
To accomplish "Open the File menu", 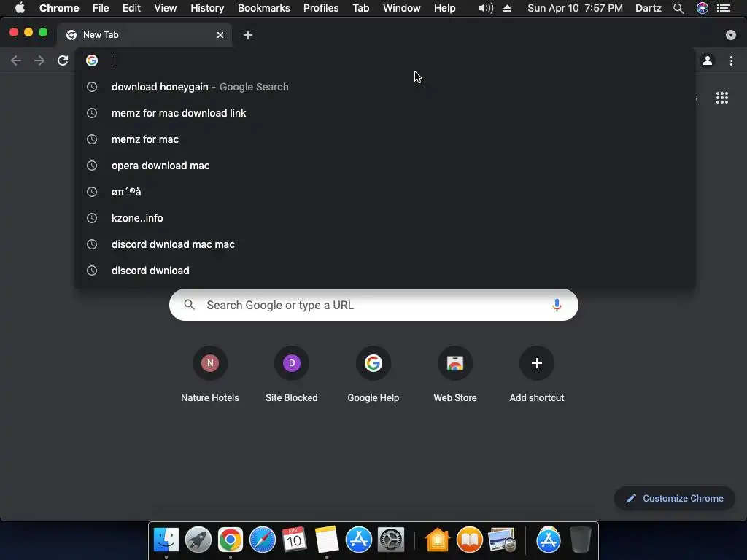I will click(101, 8).
